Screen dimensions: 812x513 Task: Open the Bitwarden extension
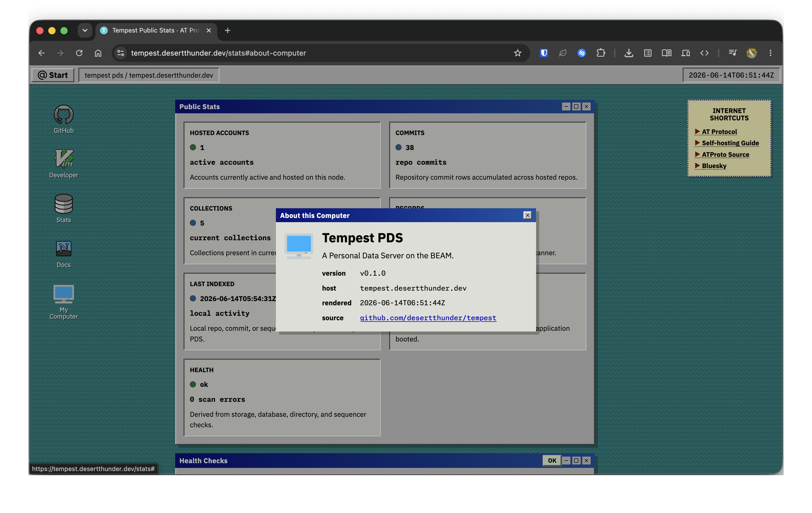click(x=544, y=53)
